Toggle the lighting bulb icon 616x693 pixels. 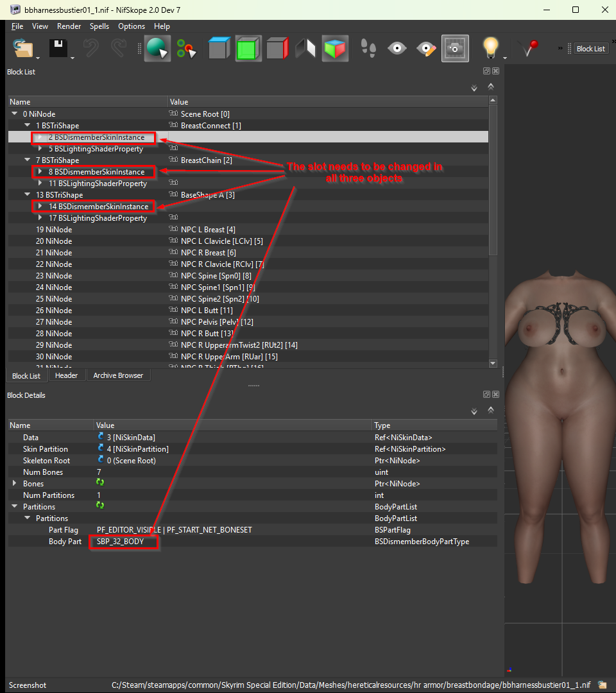(x=490, y=47)
